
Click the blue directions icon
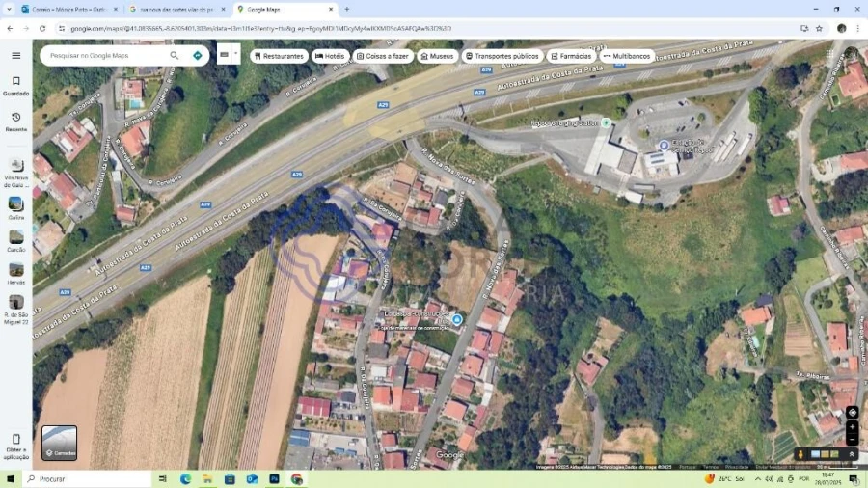197,55
